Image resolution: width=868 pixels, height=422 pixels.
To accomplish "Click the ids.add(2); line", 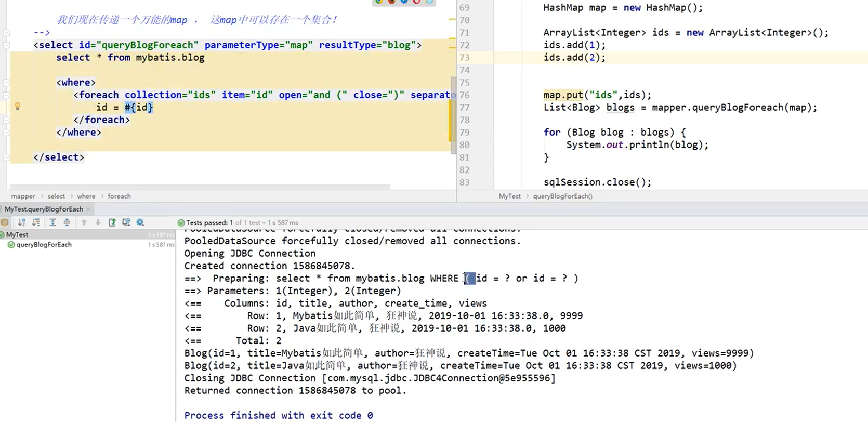I will [574, 58].
